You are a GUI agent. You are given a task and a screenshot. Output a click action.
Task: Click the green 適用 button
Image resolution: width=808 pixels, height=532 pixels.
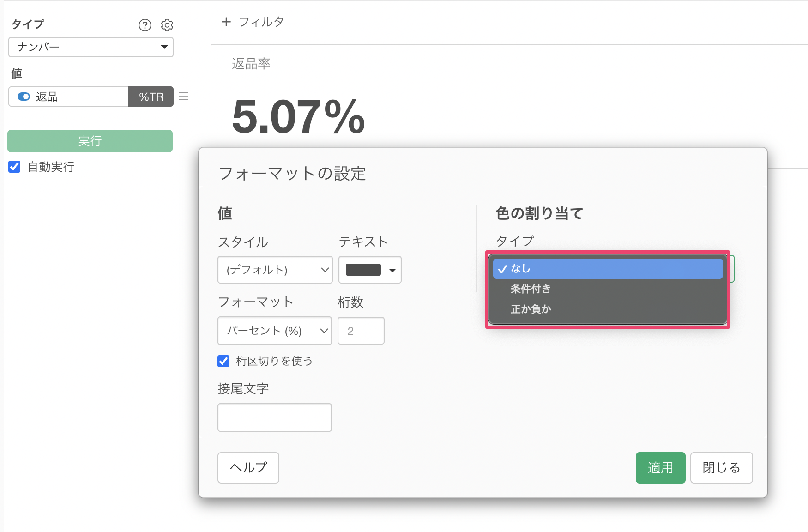click(x=660, y=468)
